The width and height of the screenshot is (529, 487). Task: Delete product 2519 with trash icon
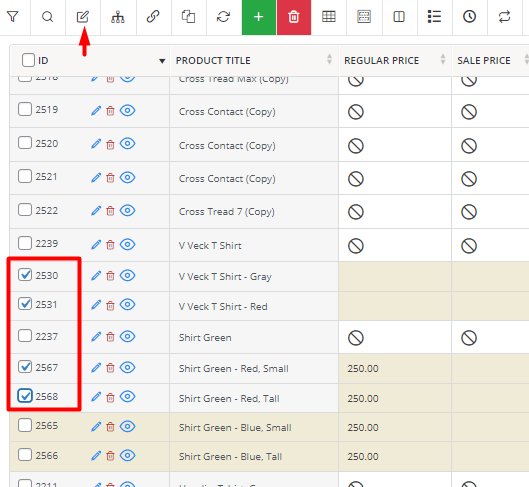110,111
